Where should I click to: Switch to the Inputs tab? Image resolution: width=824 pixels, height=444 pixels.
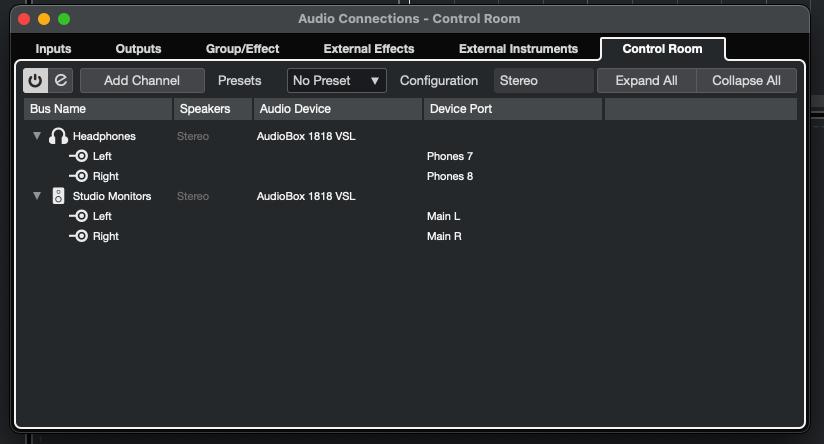click(53, 48)
